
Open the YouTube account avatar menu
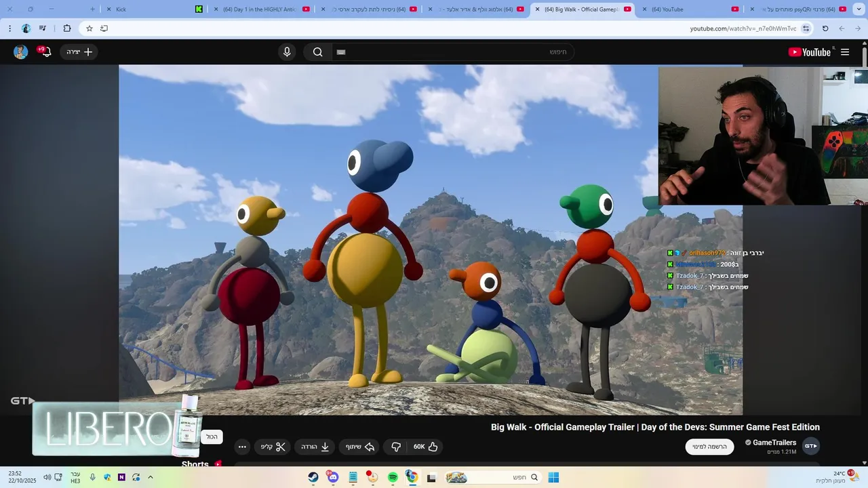(20, 52)
